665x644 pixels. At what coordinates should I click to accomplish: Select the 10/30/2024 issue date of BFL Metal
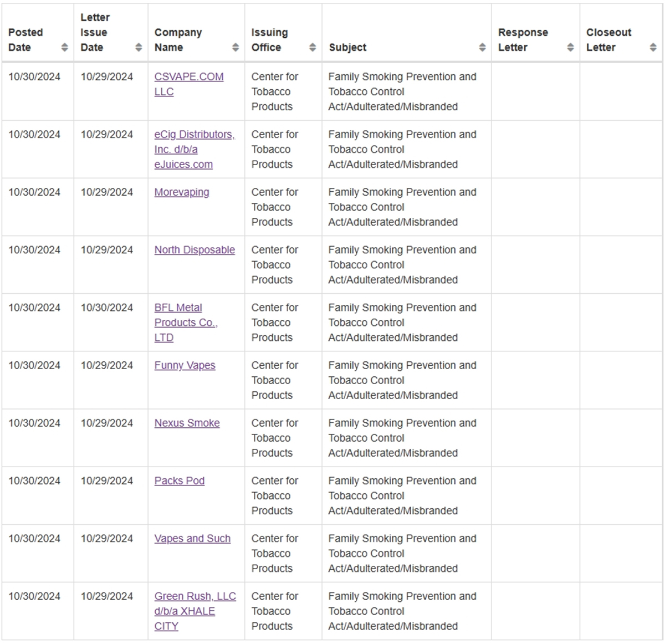tap(106, 308)
